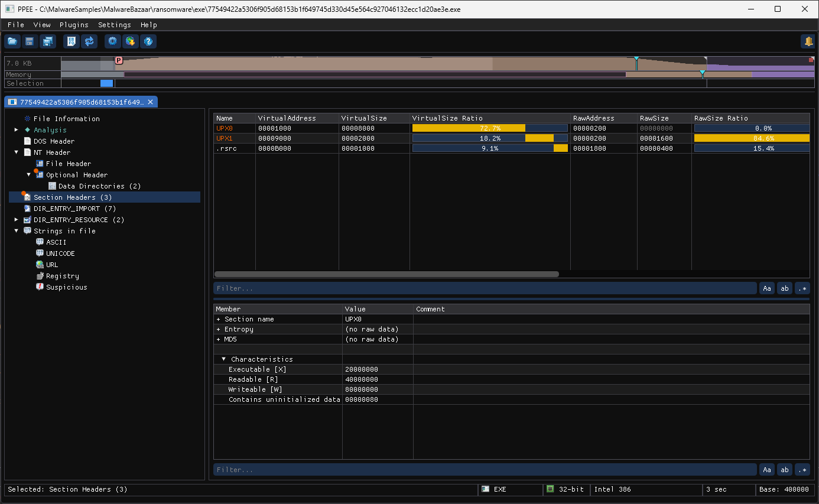Click the section table horizontal scrollbar
The width and height of the screenshot is (819, 504).
coord(386,274)
